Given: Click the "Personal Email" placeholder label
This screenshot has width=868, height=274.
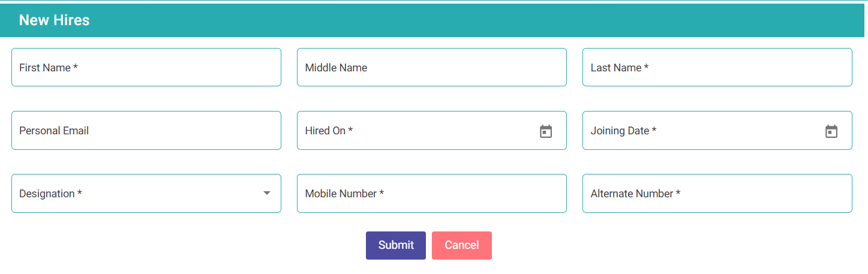Looking at the screenshot, I should (54, 131).
